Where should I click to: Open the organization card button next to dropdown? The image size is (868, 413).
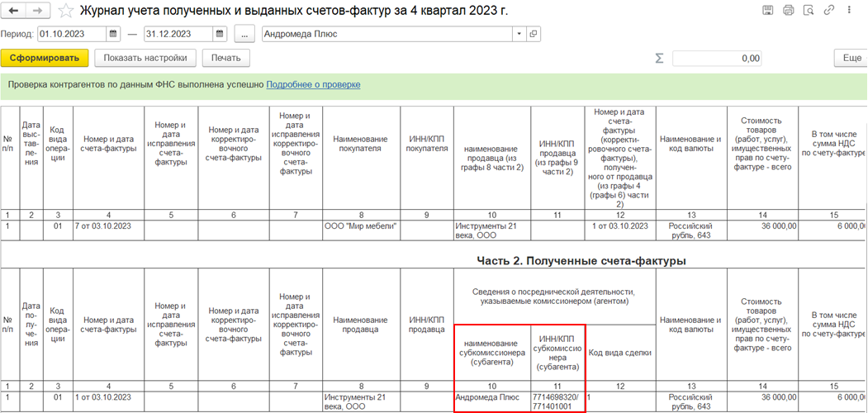point(533,34)
